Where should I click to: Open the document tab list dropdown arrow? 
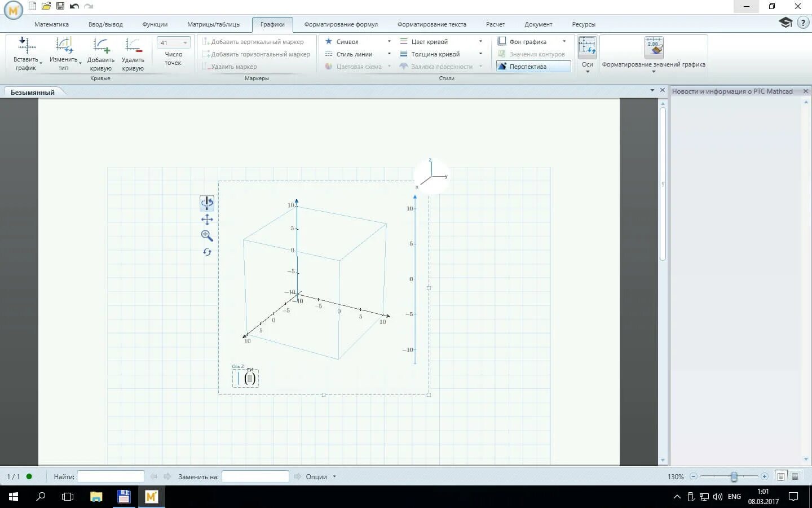(652, 90)
